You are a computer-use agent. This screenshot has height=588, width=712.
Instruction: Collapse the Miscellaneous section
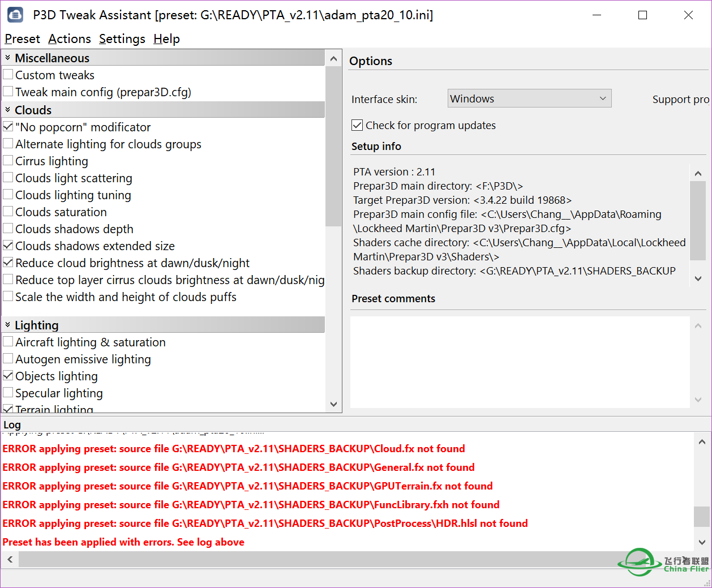(7, 58)
